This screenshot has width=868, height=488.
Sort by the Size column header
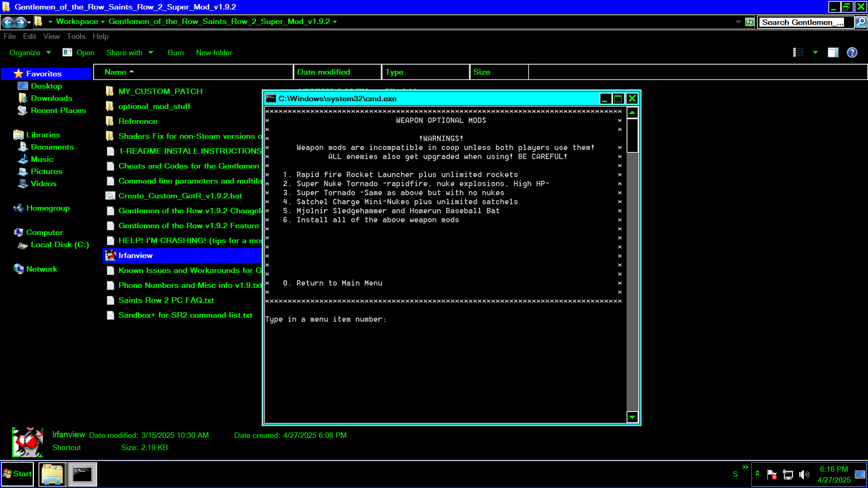(x=499, y=72)
